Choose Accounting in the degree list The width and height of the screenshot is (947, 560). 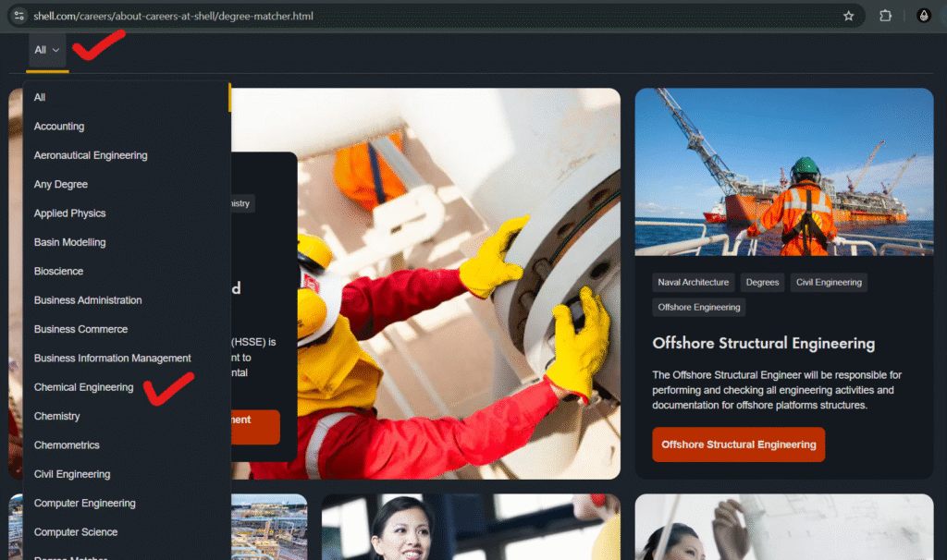click(x=59, y=127)
